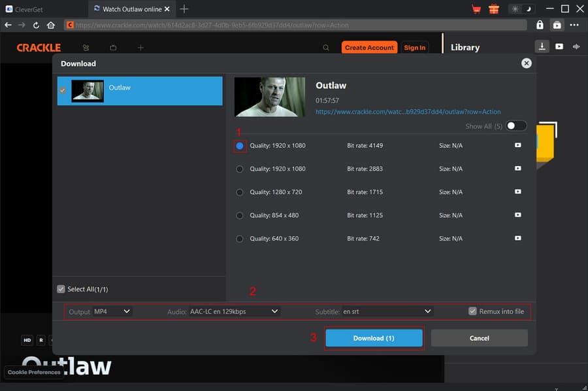Click the Download (1) button

click(x=374, y=338)
